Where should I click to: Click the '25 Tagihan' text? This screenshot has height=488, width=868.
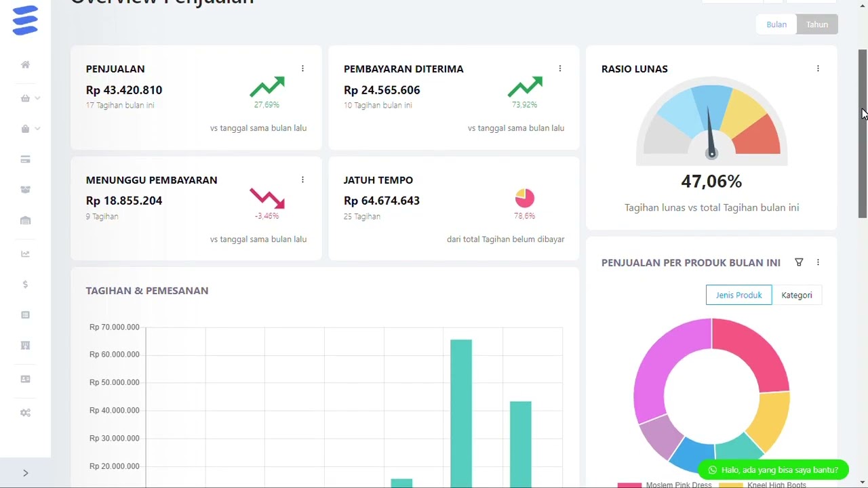point(362,216)
